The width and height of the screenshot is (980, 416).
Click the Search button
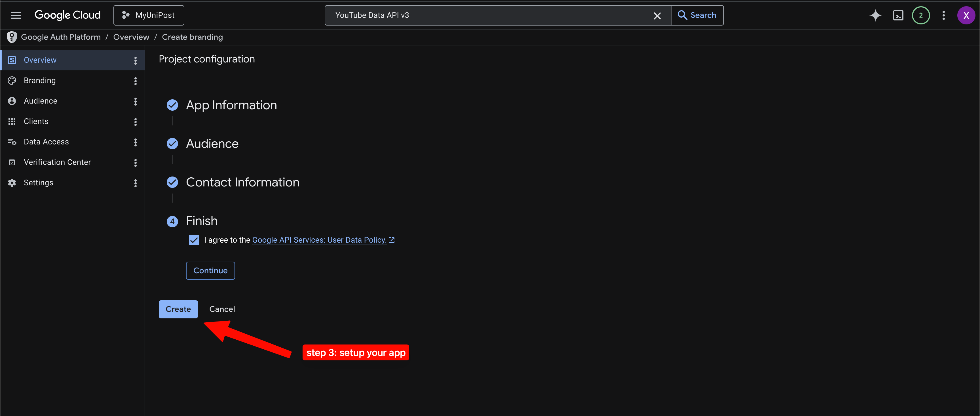(x=697, y=15)
